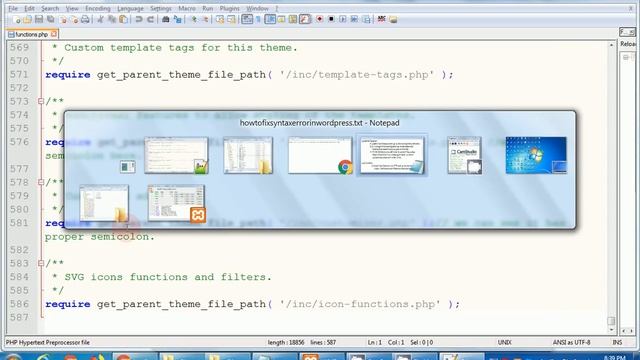Click the Zoom Out toolbar icon

205,19
